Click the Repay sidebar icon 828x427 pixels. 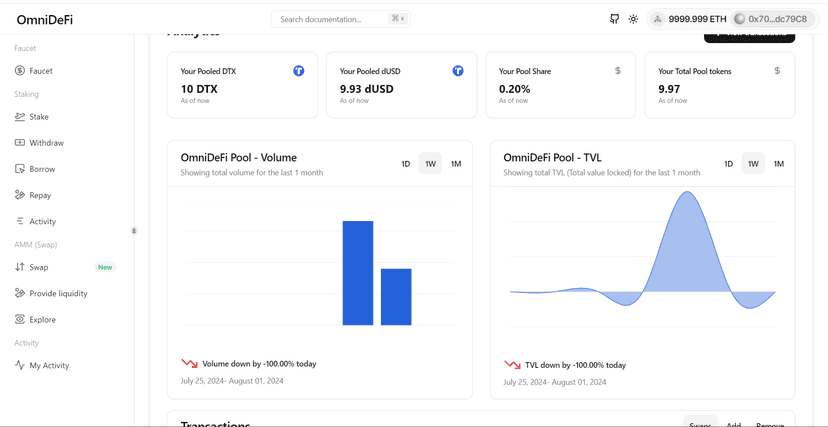pyautogui.click(x=20, y=195)
